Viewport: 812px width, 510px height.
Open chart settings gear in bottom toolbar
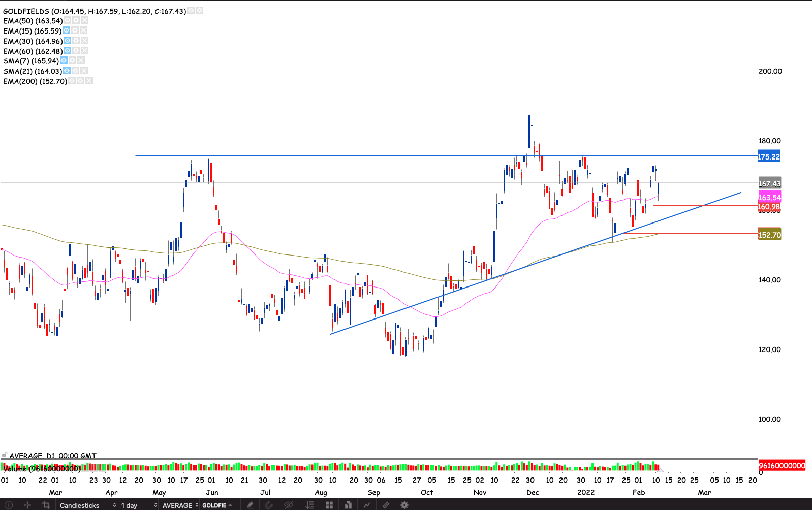pyautogui.click(x=404, y=505)
